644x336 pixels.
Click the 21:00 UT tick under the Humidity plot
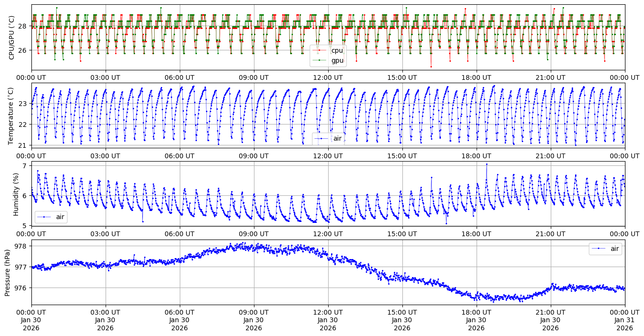[551, 234]
